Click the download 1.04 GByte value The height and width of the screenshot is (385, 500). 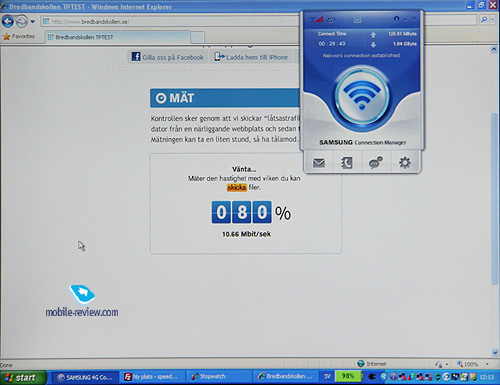point(405,44)
